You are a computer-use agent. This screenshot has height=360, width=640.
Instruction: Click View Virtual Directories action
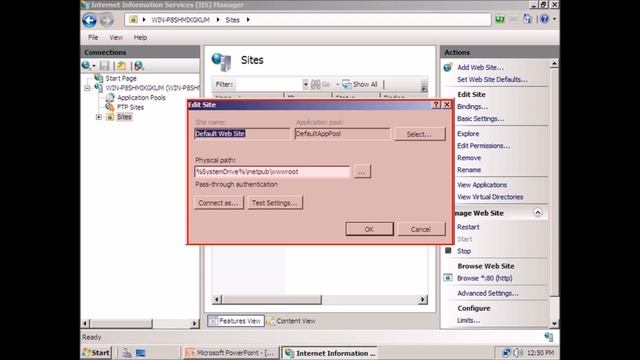pos(490,197)
